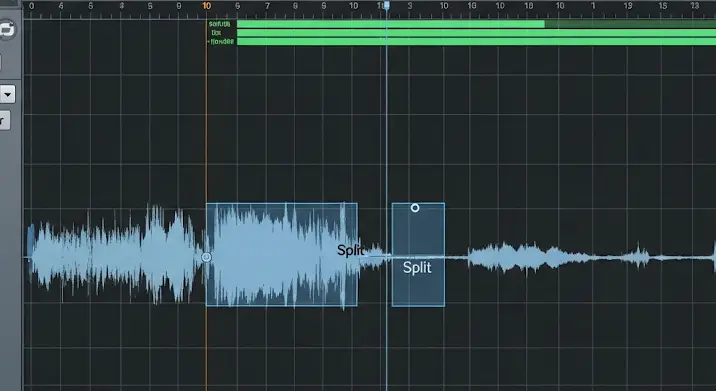The image size is (716, 391).
Task: Grab the blue playhead handle on the ruler
Action: pyautogui.click(x=387, y=5)
